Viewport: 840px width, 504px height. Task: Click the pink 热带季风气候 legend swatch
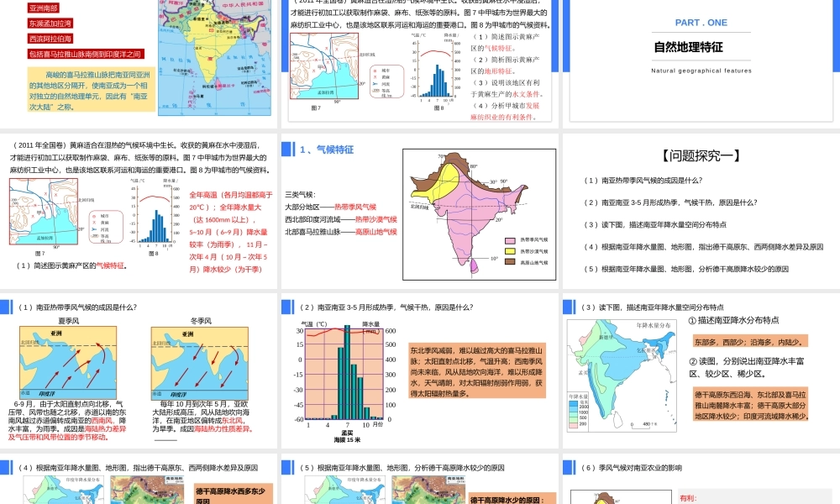click(509, 240)
